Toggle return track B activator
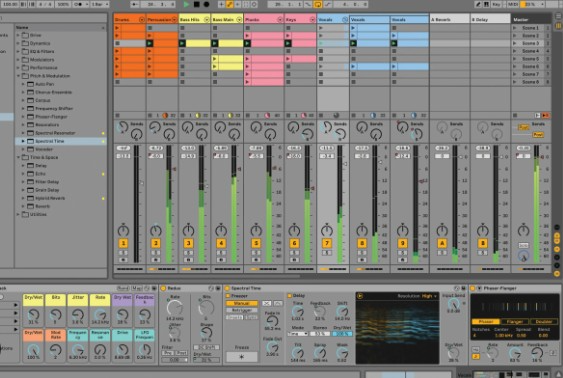The width and height of the screenshot is (563, 378). [483, 243]
